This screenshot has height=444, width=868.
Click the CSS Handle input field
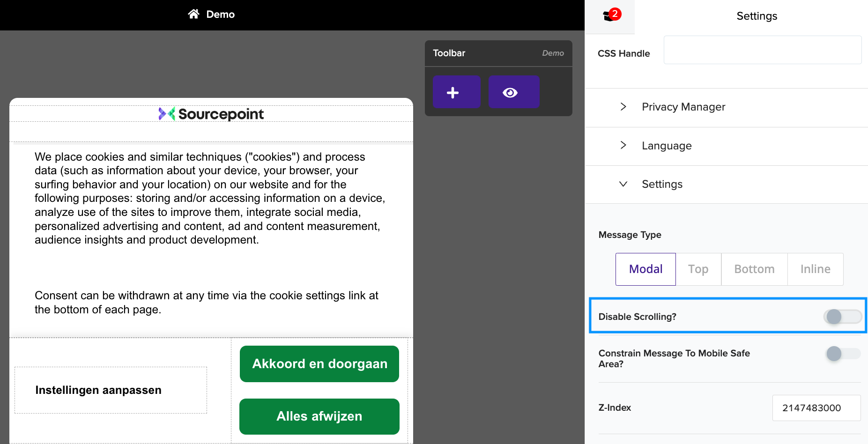click(762, 50)
